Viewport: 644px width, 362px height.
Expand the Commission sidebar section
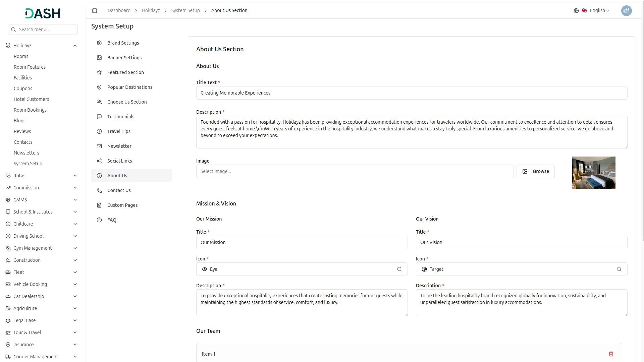(75, 188)
